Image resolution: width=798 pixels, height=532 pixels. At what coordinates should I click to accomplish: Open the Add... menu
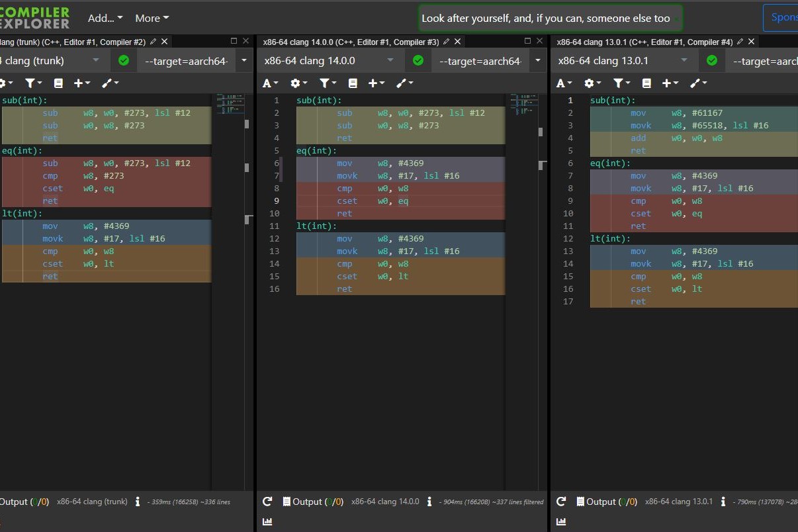pos(105,18)
